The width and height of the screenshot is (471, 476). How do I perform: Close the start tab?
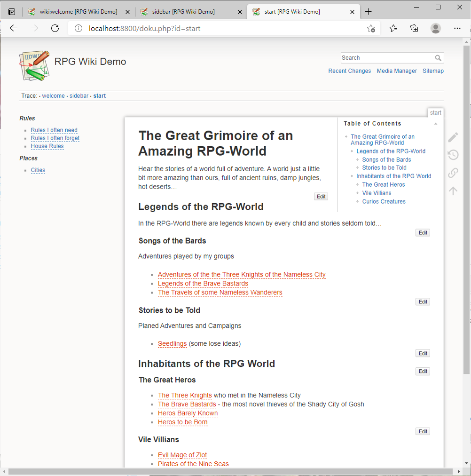[352, 12]
